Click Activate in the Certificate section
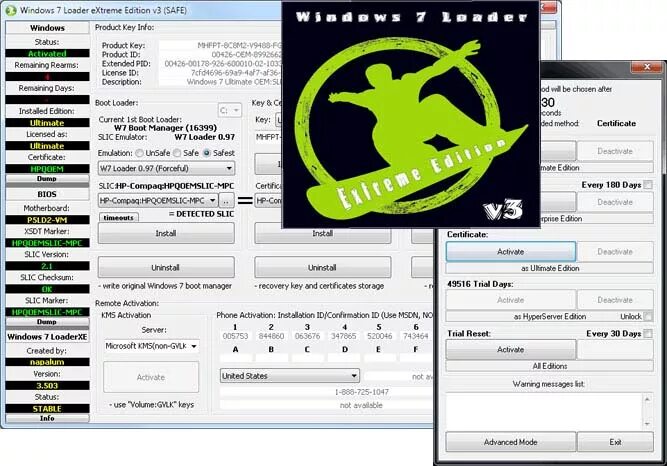 coord(511,252)
